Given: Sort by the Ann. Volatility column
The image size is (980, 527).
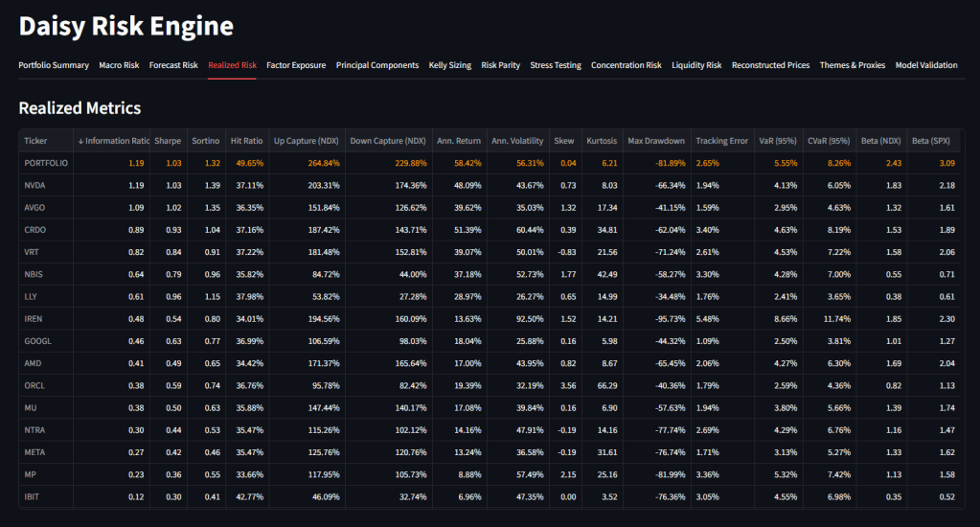Looking at the screenshot, I should 517,141.
